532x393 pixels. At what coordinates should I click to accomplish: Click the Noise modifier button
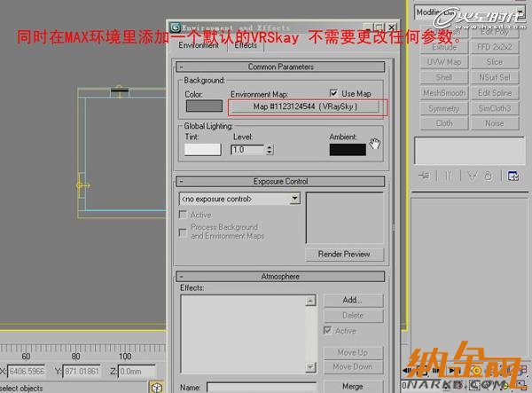click(x=495, y=123)
